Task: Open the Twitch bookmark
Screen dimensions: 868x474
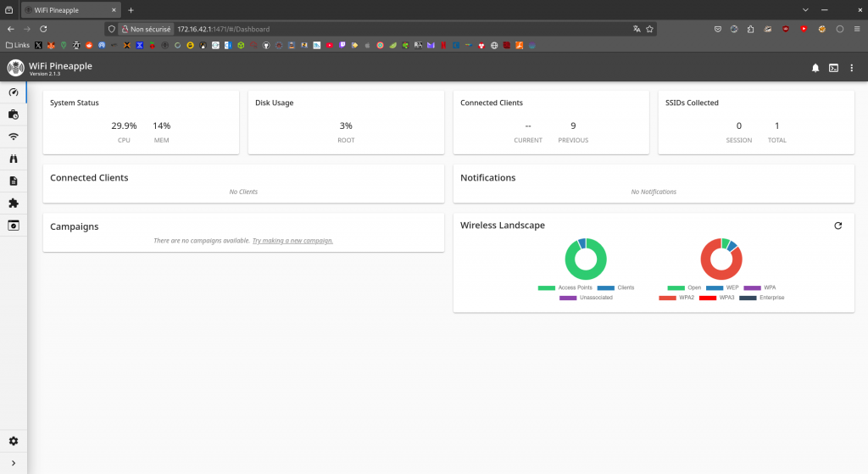Action: tap(342, 46)
